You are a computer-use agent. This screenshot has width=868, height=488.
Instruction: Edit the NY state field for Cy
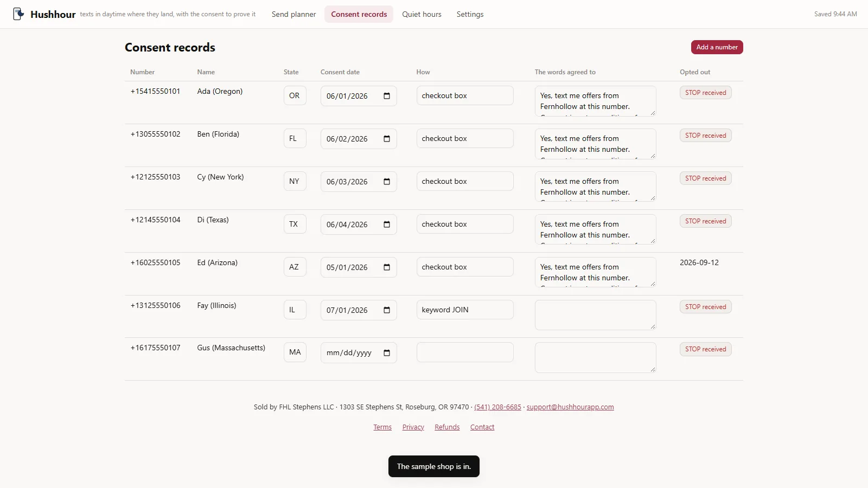pos(295,181)
